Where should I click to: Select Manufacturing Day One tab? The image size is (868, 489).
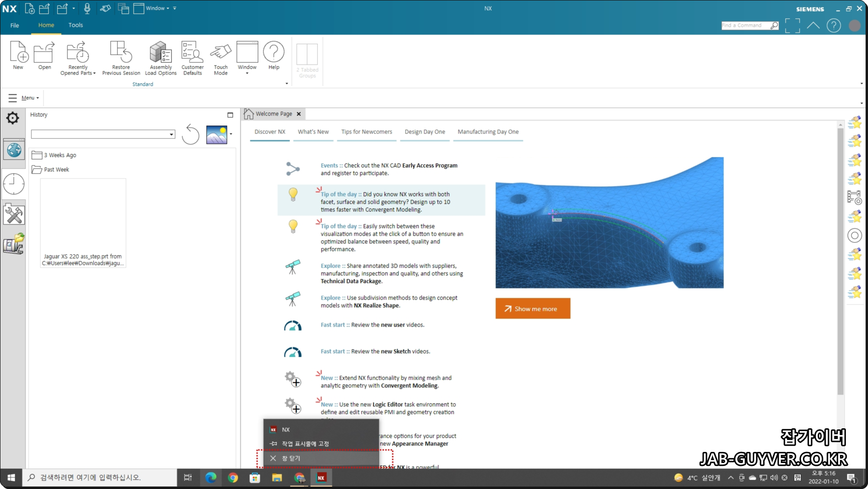[488, 132]
